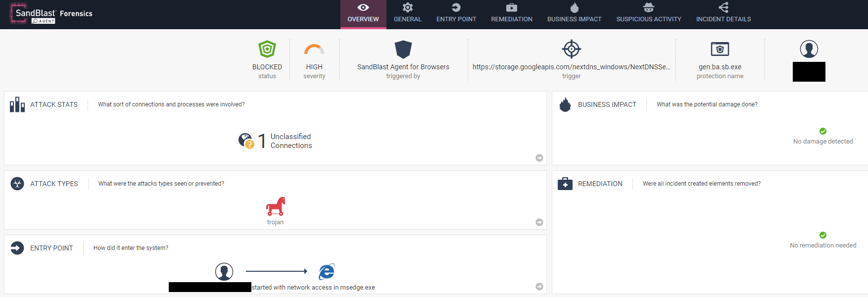Click SandBlast Agent for Browsers text
The image size is (868, 297).
[403, 67]
